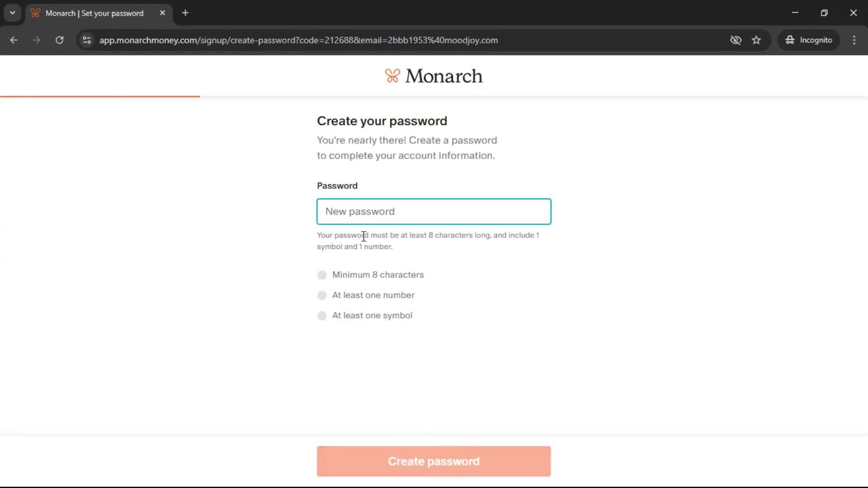Click the Monarch butterfly logo icon
The height and width of the screenshot is (488, 868).
392,76
